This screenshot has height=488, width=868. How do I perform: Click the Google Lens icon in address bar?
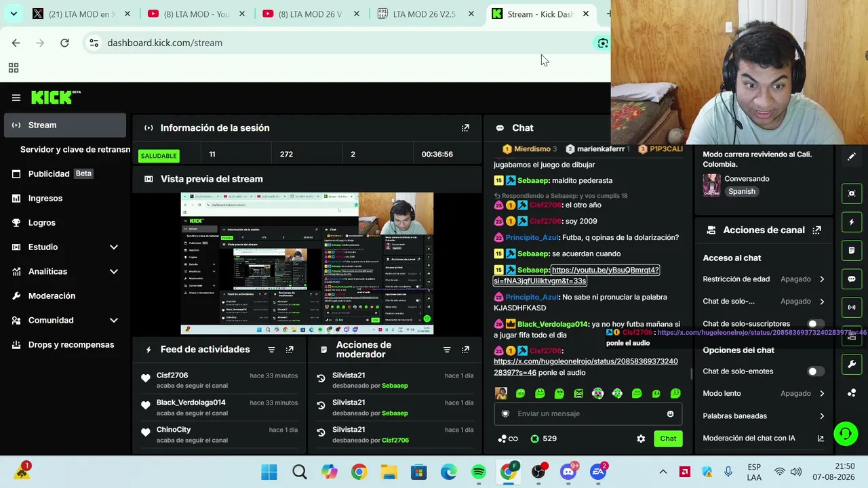tap(602, 43)
